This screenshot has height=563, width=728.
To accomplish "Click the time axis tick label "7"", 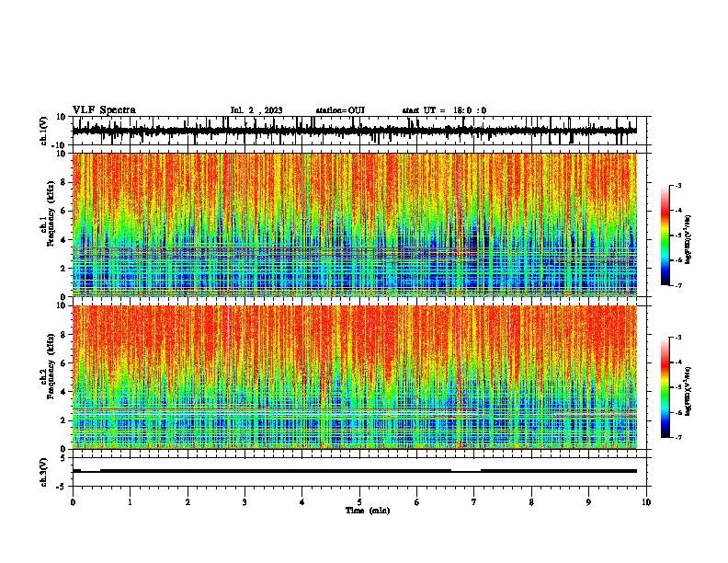I will 474,502.
